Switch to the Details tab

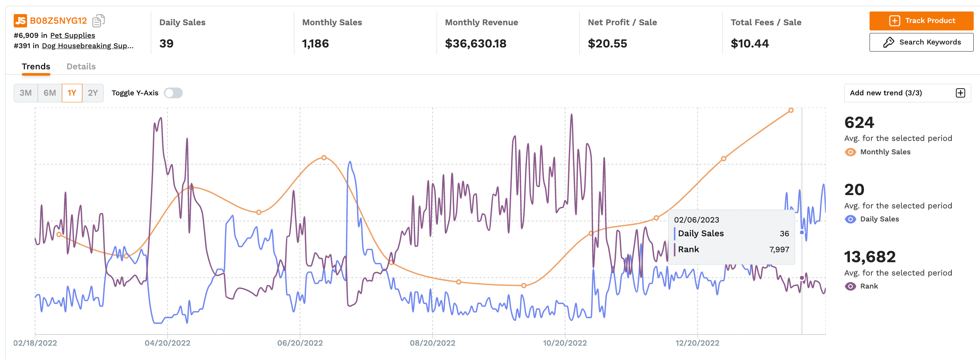(x=81, y=67)
